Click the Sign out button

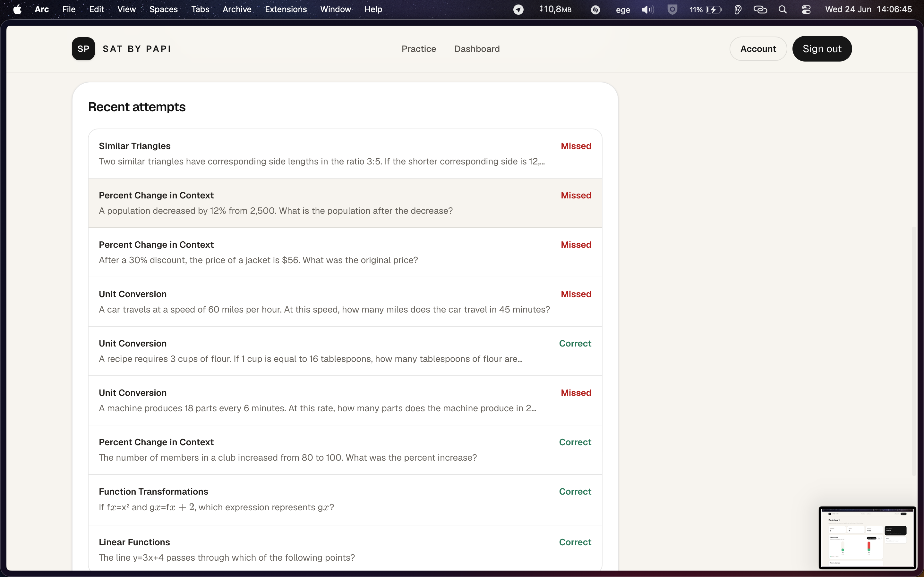822,49
